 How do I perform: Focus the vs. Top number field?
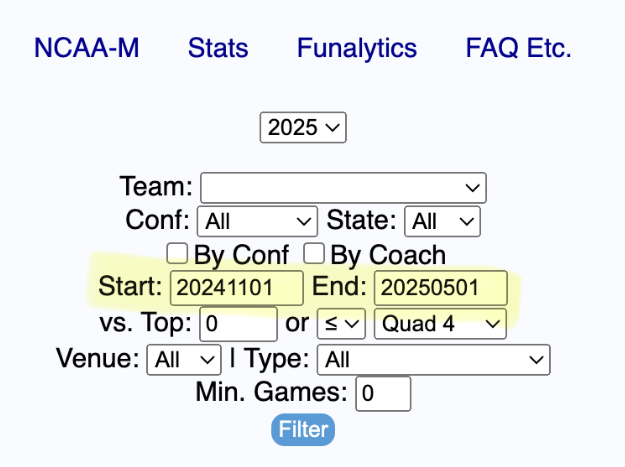pos(238,324)
